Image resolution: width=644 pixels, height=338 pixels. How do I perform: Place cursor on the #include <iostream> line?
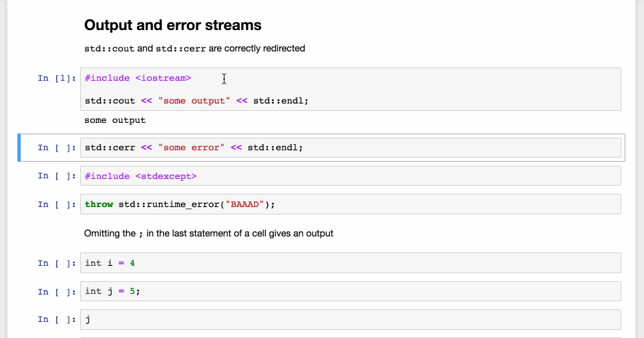click(138, 78)
